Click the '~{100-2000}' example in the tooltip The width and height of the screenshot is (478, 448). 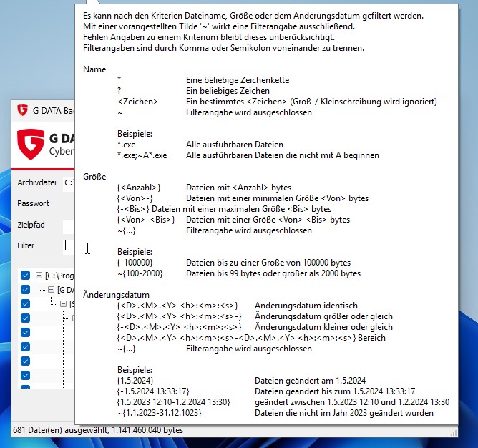140,273
